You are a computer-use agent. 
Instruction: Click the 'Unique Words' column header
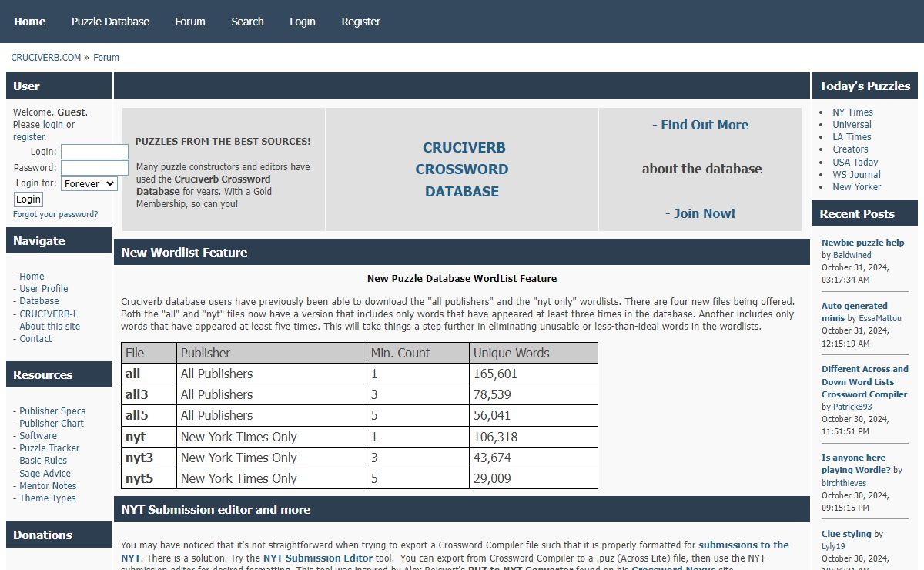click(x=534, y=353)
